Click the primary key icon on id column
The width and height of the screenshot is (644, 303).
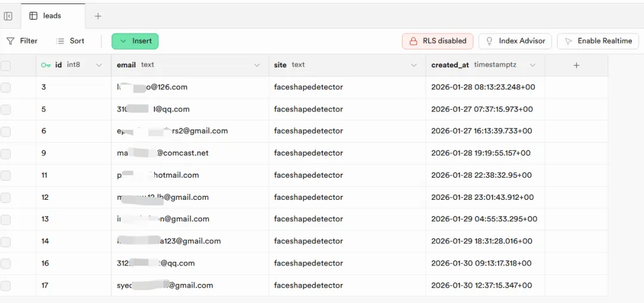[x=46, y=65]
